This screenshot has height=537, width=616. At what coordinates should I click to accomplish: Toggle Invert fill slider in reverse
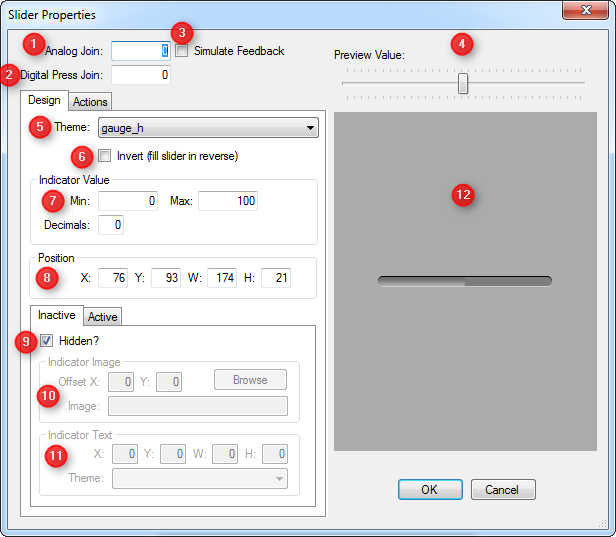pyautogui.click(x=105, y=156)
